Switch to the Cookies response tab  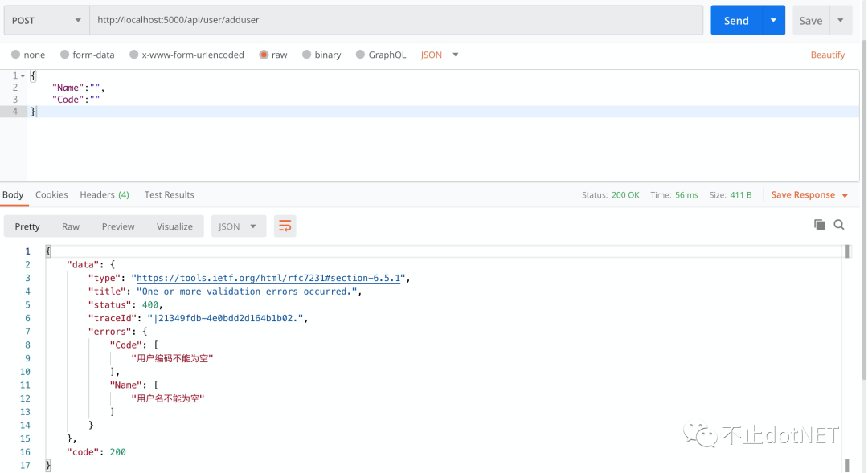coord(51,194)
